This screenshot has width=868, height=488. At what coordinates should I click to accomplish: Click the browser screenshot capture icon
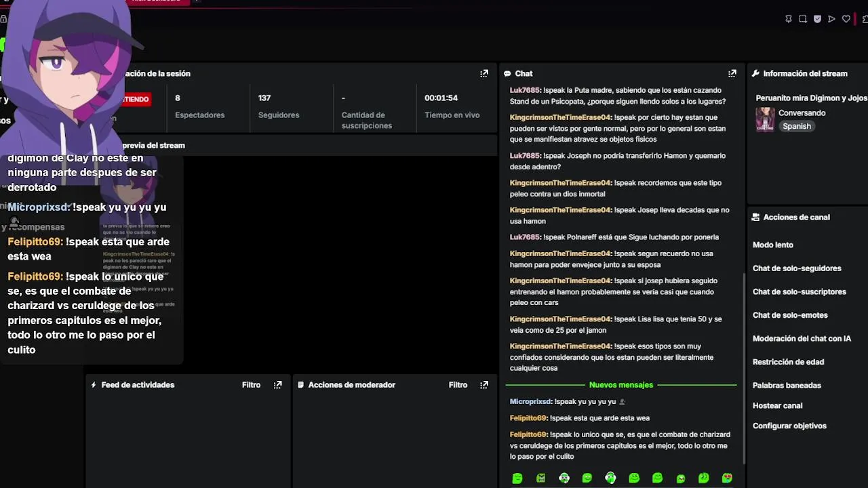(803, 19)
